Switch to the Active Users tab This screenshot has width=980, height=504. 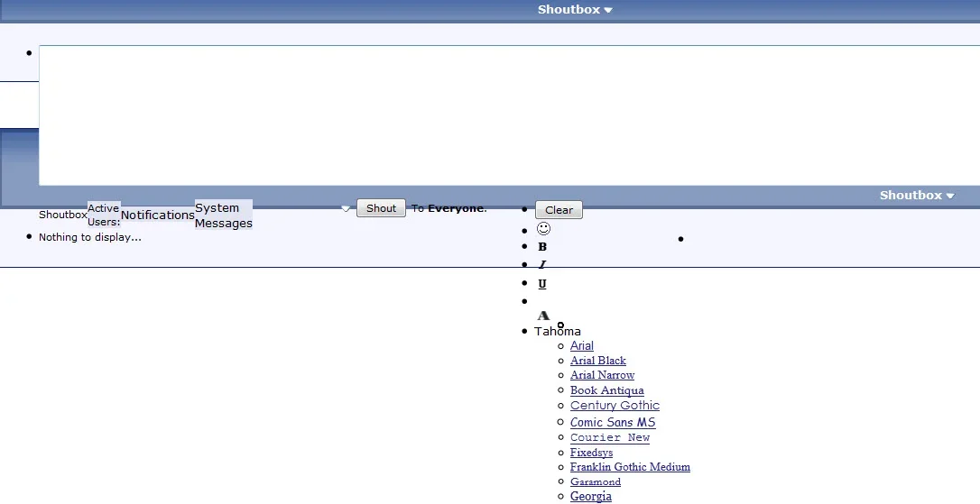pyautogui.click(x=104, y=215)
